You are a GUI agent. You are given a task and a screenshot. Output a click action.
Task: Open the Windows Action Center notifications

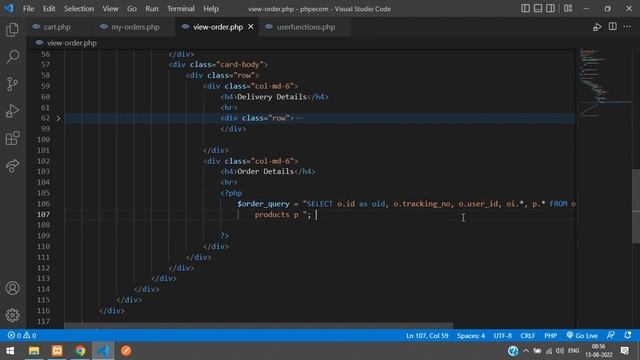click(625, 351)
